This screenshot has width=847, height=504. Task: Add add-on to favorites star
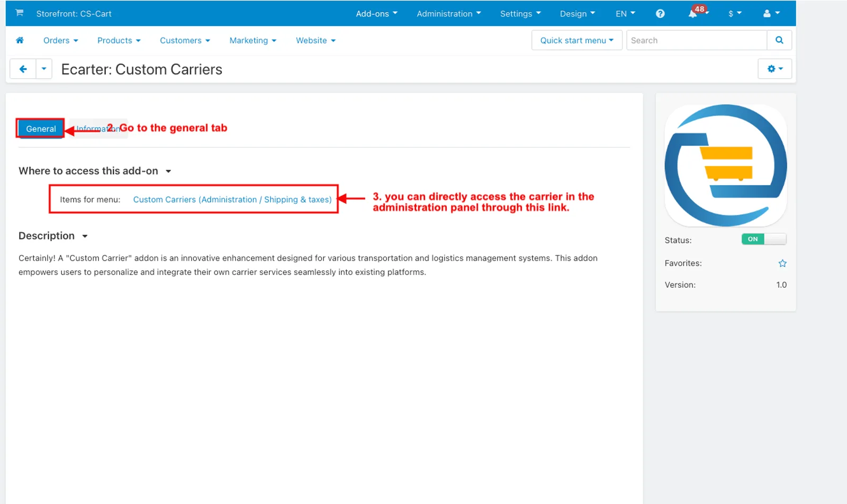(x=782, y=263)
